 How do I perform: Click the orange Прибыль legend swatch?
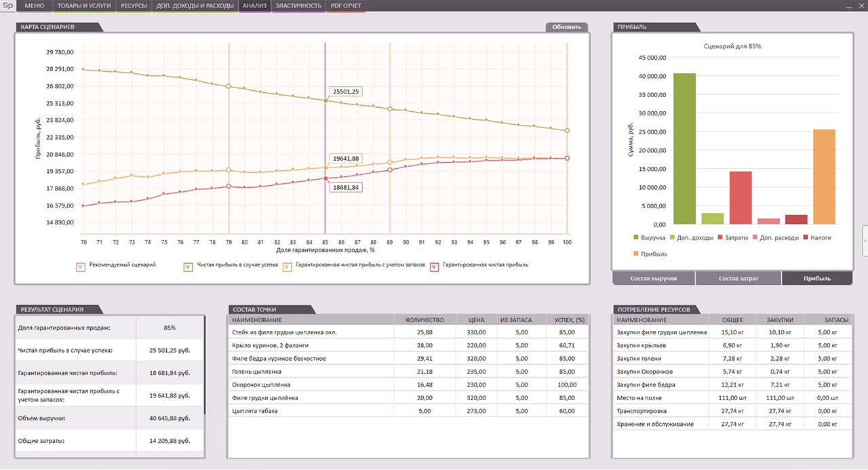[636, 254]
